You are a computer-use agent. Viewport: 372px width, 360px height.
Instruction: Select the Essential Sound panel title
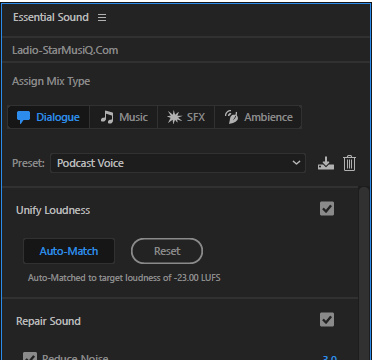point(51,17)
